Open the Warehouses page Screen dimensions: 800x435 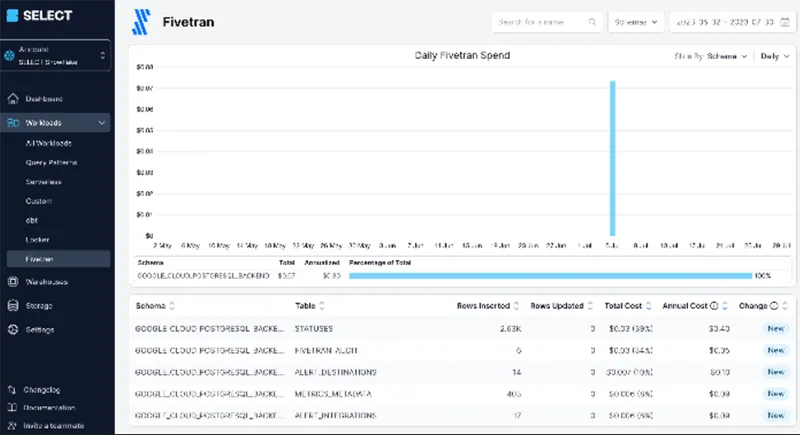coord(46,282)
